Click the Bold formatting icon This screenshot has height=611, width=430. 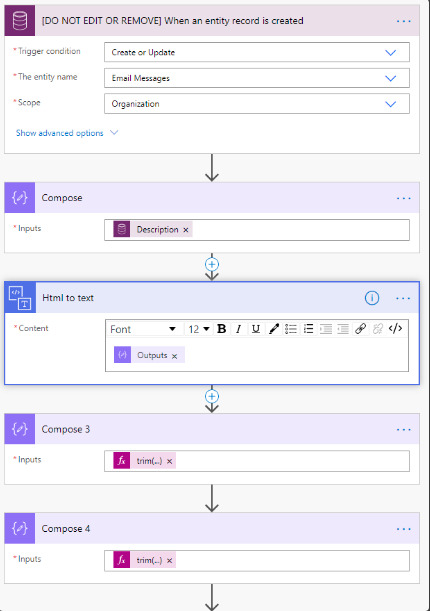pyautogui.click(x=222, y=329)
